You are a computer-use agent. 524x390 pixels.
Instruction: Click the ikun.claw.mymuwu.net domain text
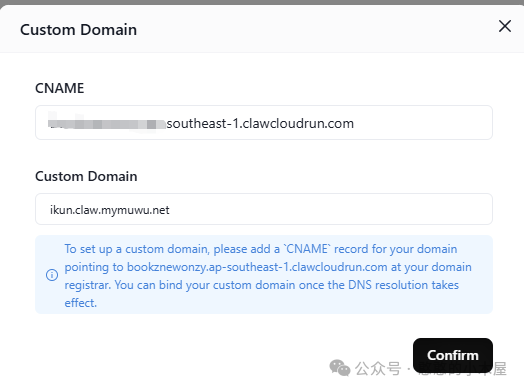(x=110, y=210)
